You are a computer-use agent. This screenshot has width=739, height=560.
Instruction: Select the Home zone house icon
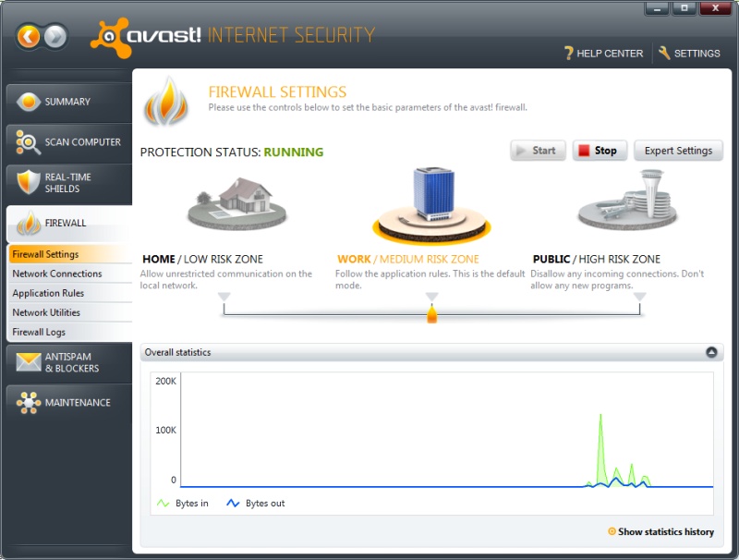pos(237,202)
